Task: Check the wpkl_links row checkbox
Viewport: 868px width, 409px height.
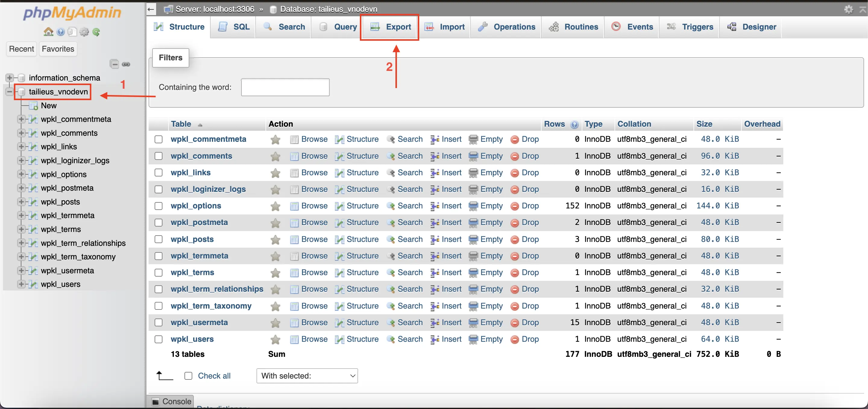Action: (158, 173)
